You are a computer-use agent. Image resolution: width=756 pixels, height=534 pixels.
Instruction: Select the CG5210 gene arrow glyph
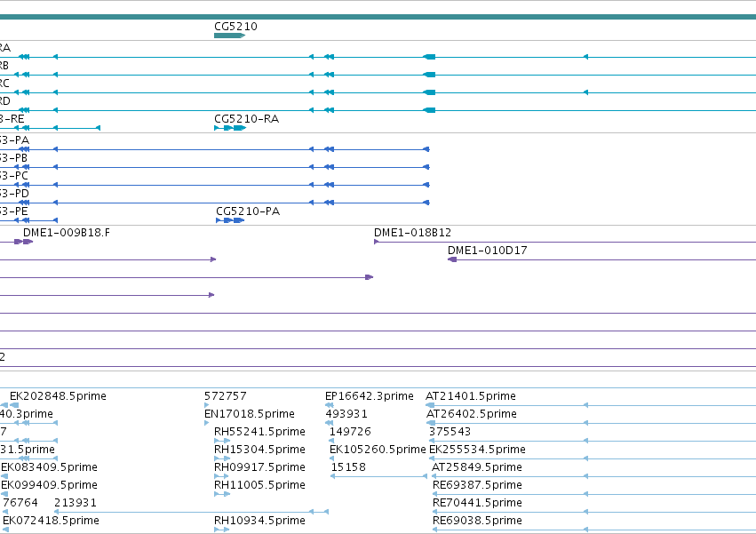[x=229, y=36]
